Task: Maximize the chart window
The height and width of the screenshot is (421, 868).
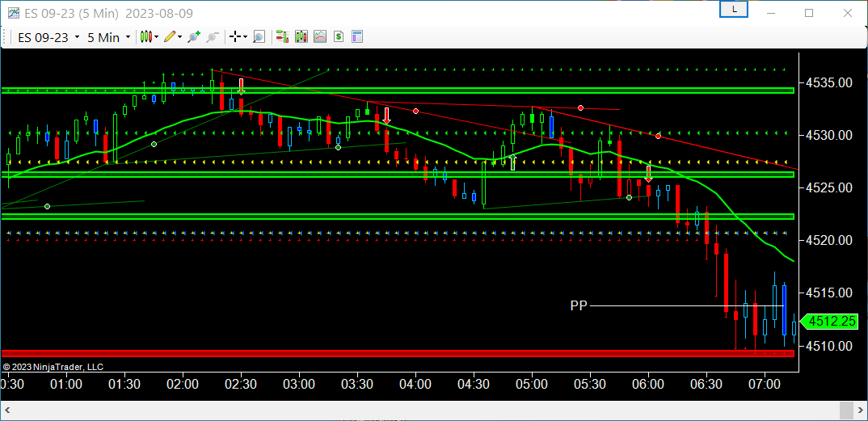Action: pos(809,13)
